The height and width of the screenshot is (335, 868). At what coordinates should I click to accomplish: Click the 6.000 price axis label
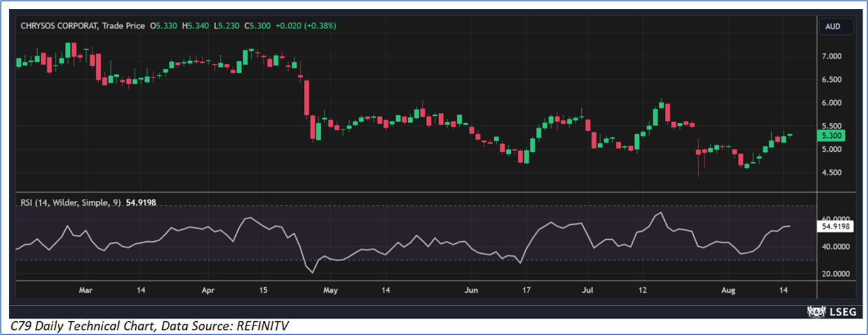(x=833, y=103)
